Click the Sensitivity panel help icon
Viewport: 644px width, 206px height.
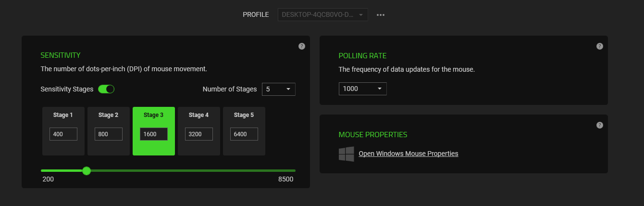coord(301,46)
